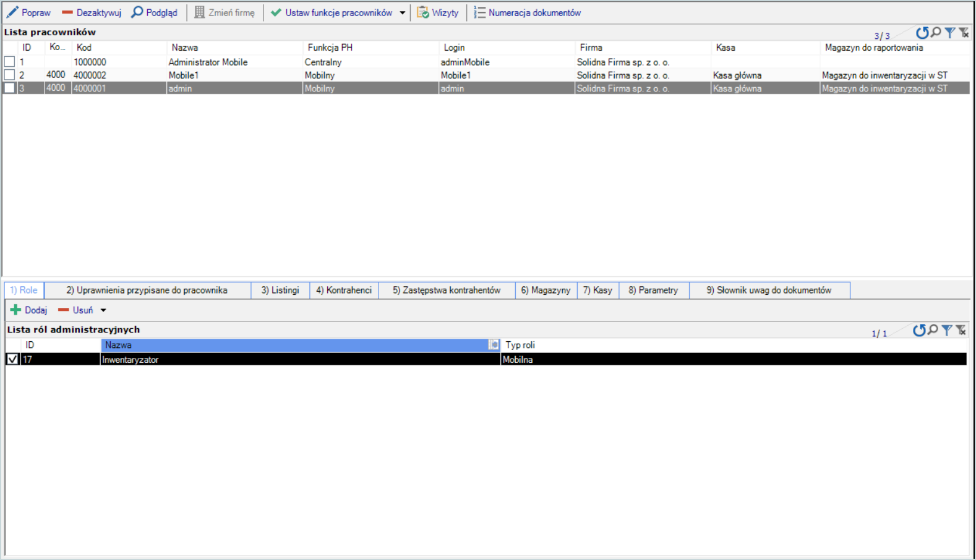Select the Mobile1 name cell
This screenshot has height=560, width=976.
[235, 75]
